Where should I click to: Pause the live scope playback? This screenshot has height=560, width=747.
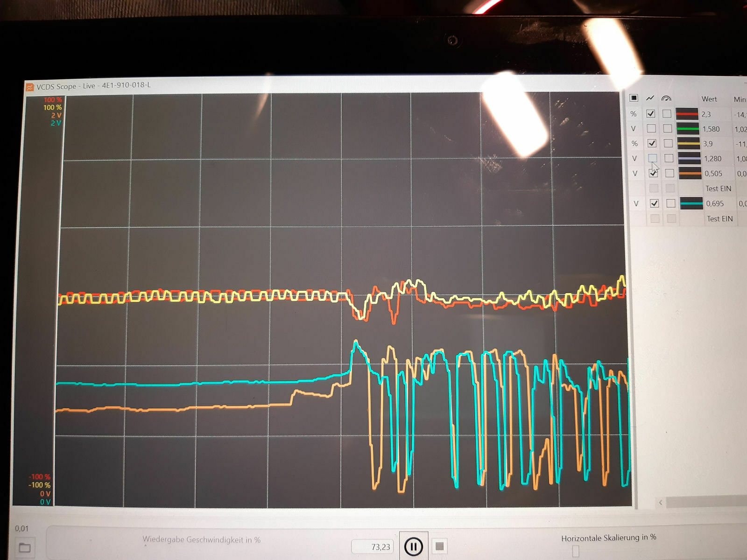point(413,546)
